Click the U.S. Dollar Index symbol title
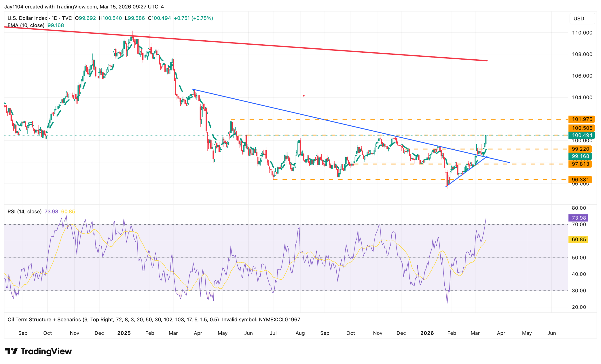This screenshot has height=364, width=601. (27, 18)
